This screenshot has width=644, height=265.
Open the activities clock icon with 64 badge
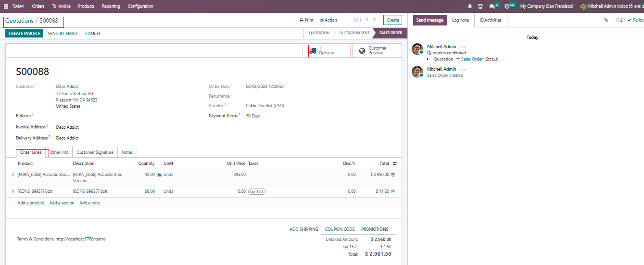click(x=507, y=6)
